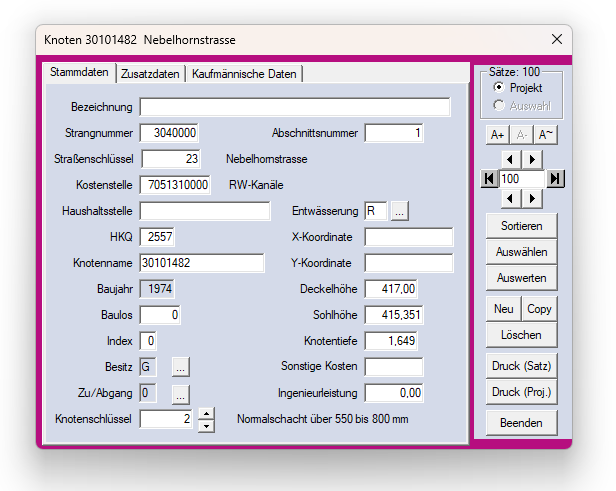This screenshot has height=491, width=616.
Task: Click the A+ button
Action: [497, 134]
